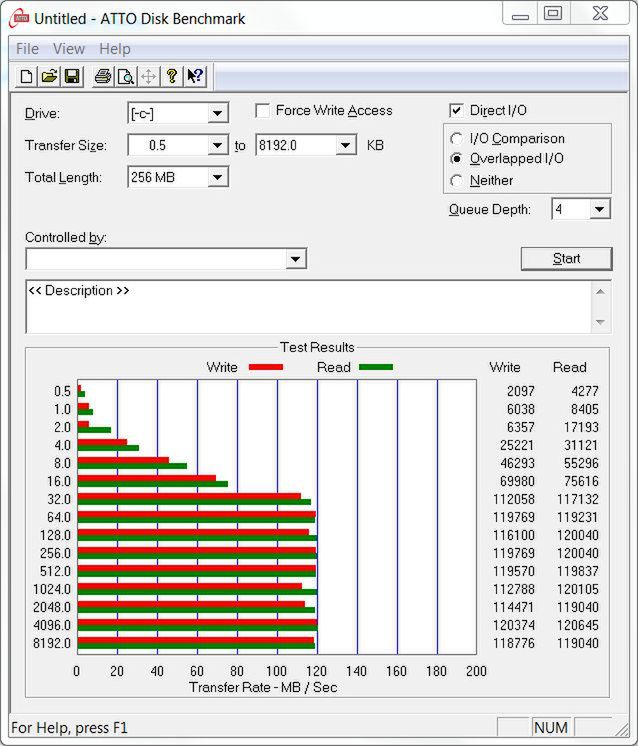638x746 pixels.
Task: Expand the Total Length 256 MB dropdown
Action: [x=217, y=177]
